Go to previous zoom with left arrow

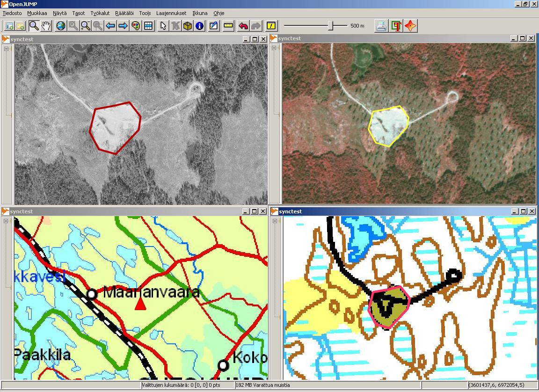pyautogui.click(x=110, y=26)
